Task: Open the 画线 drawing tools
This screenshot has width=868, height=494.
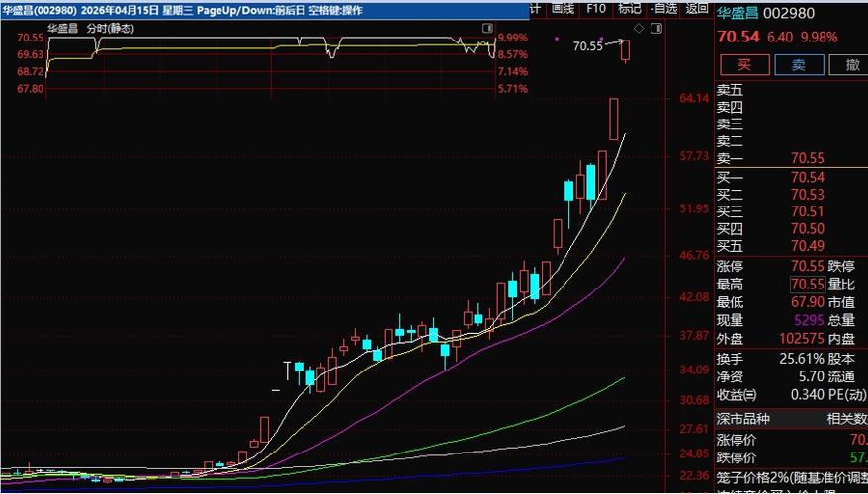Action: pyautogui.click(x=563, y=8)
